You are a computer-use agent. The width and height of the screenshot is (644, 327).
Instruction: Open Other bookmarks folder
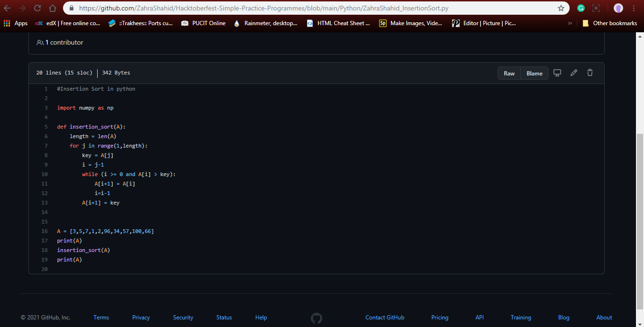[609, 23]
